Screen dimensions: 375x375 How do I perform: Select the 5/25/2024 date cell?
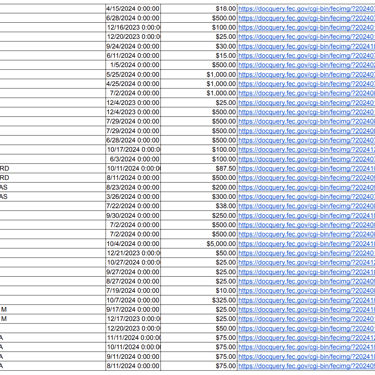(x=133, y=74)
